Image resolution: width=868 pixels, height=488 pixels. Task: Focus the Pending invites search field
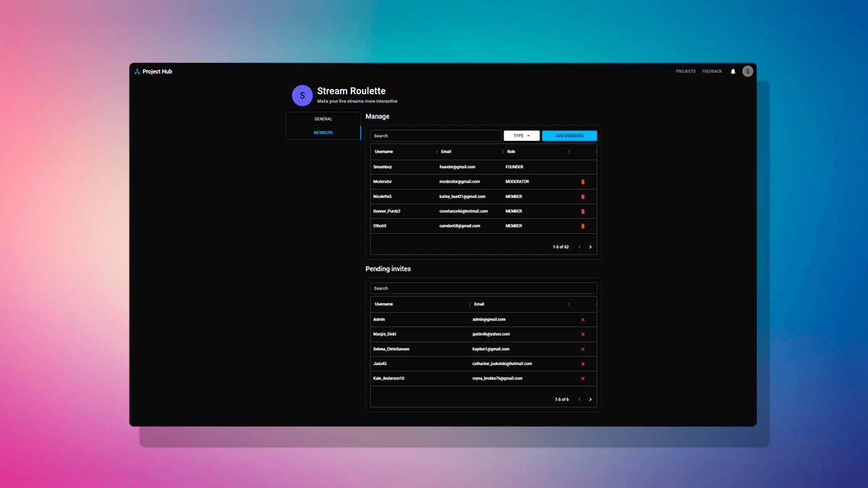coord(483,288)
